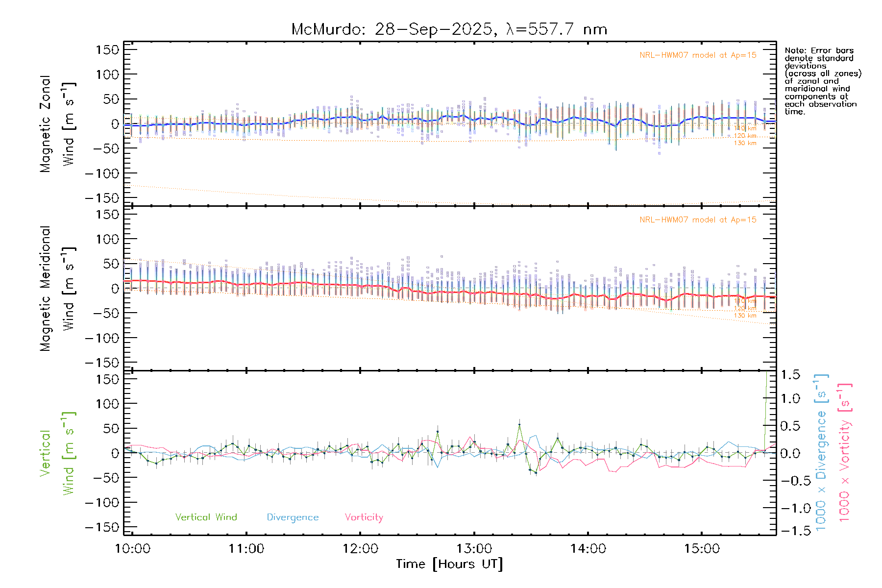Click the 1000 x Divergence axis title
The width and height of the screenshot is (882, 588).
click(821, 453)
